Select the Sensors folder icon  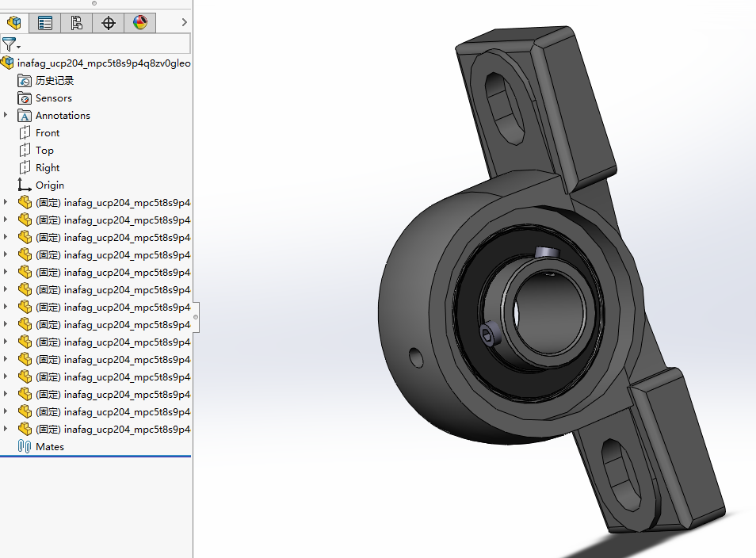click(x=24, y=97)
